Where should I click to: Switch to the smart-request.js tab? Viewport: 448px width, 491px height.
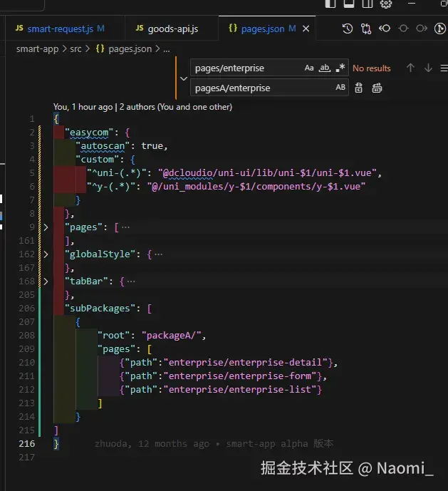[x=60, y=29]
